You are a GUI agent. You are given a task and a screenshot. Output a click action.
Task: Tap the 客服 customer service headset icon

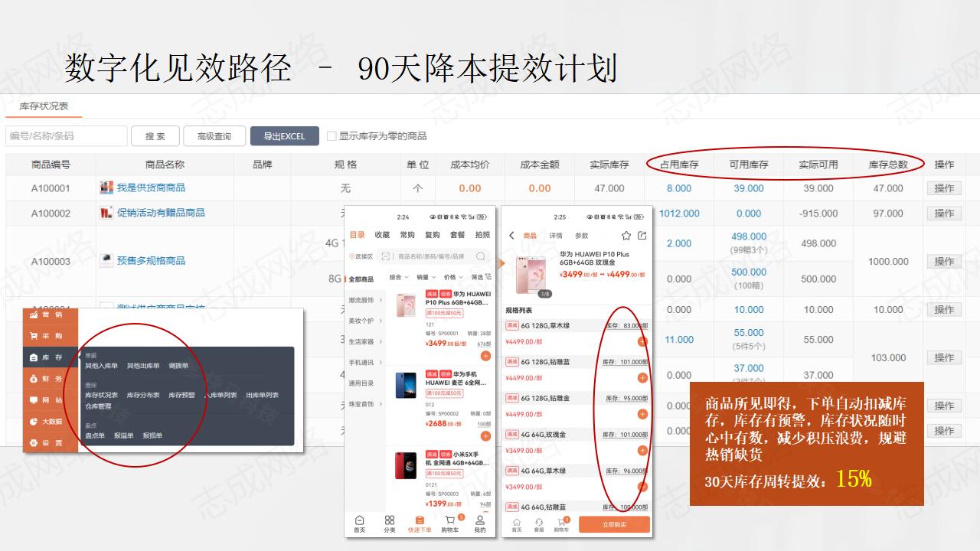coord(539,522)
